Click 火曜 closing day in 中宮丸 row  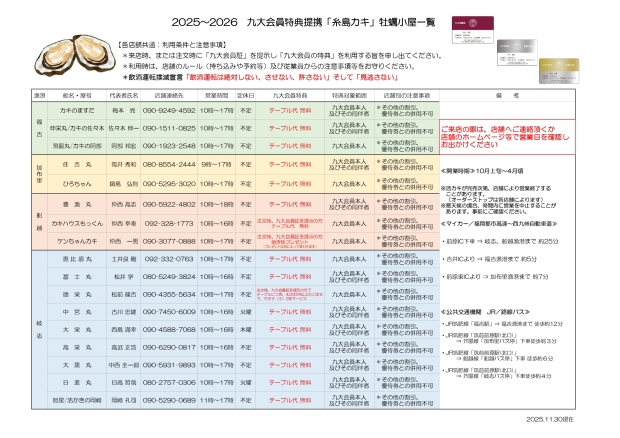(x=246, y=312)
